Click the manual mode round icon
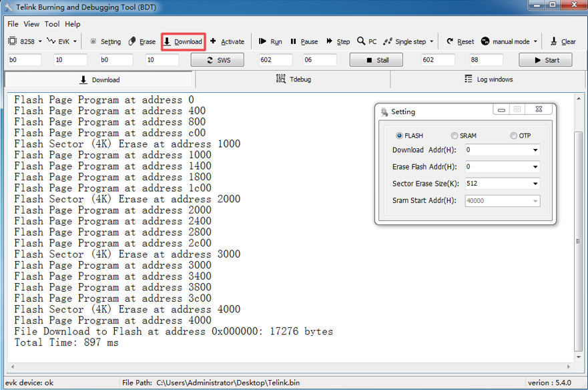Image resolution: width=588 pixels, height=390 pixels. pyautogui.click(x=485, y=41)
